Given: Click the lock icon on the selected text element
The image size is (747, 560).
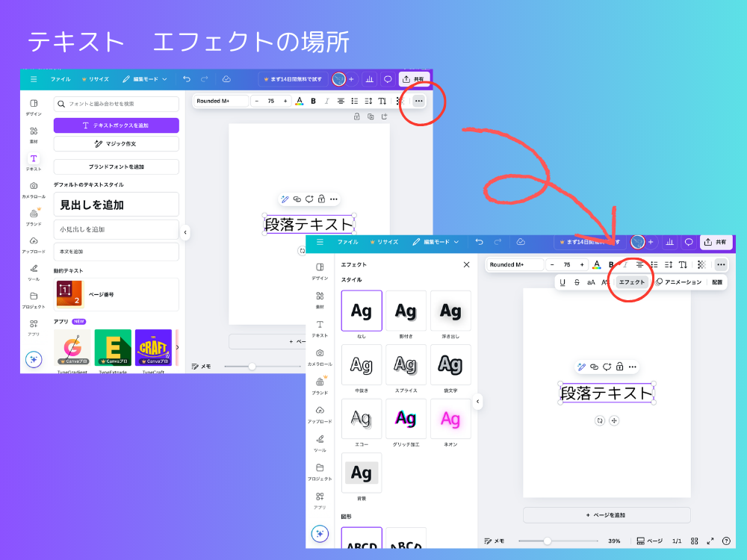Looking at the screenshot, I should [321, 199].
